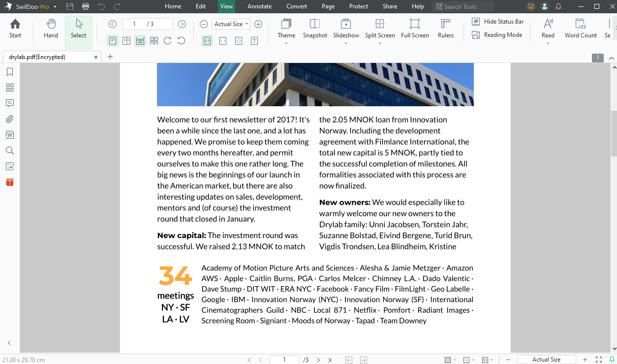
Task: Toggle fit page view button
Action: (239, 41)
